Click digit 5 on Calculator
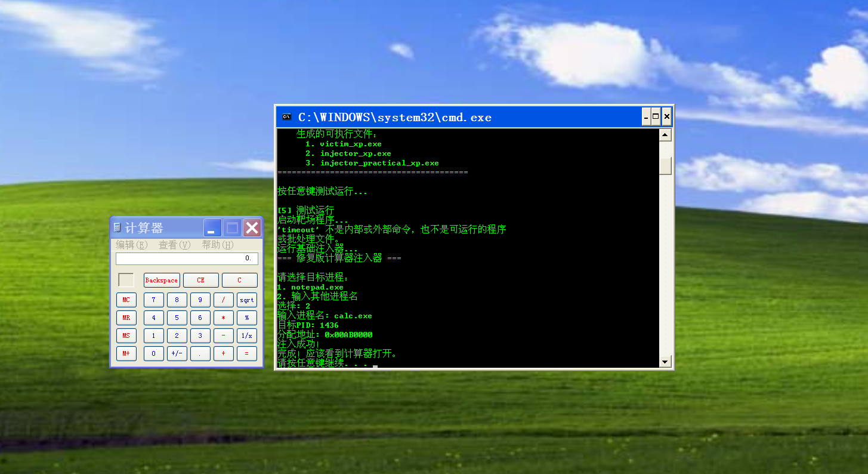Image resolution: width=868 pixels, height=474 pixels. point(177,318)
